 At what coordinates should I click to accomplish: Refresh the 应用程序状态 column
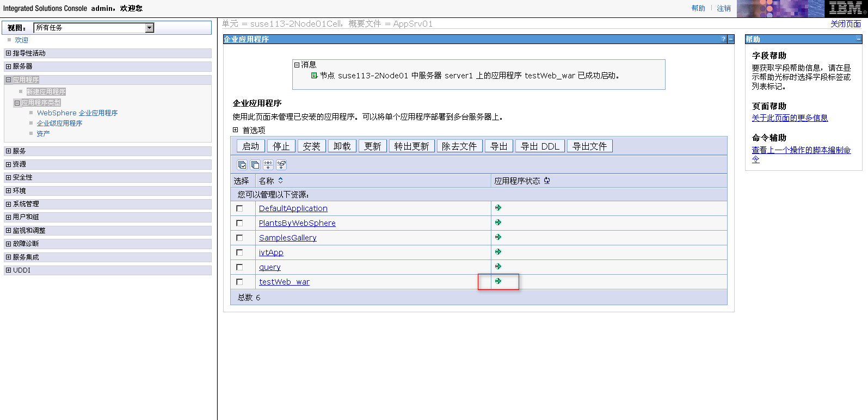(547, 181)
